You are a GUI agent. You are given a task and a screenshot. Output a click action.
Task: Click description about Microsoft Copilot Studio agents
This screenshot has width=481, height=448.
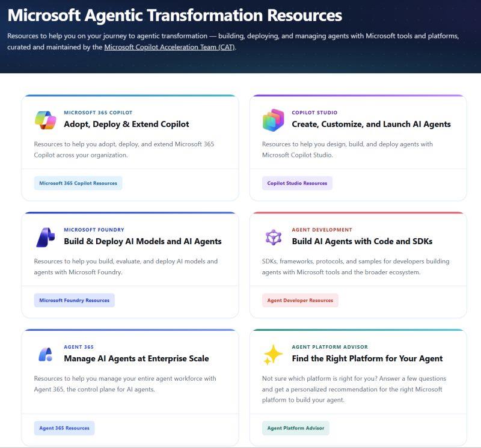point(348,150)
